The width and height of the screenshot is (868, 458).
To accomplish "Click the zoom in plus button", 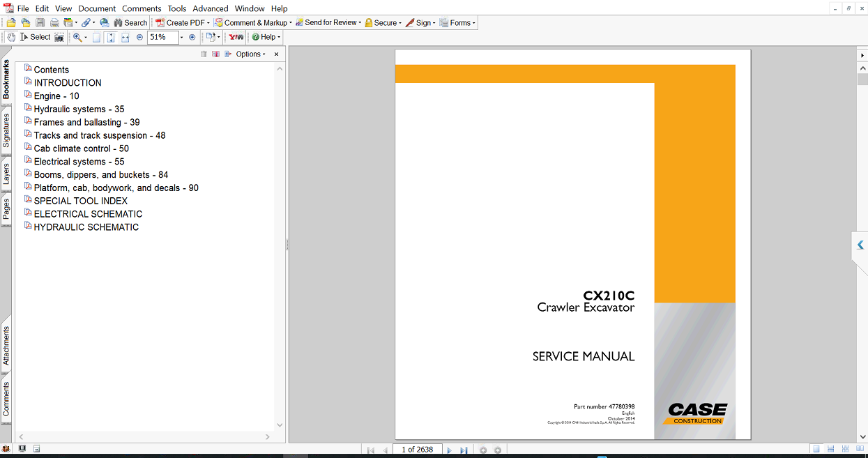I will click(192, 37).
